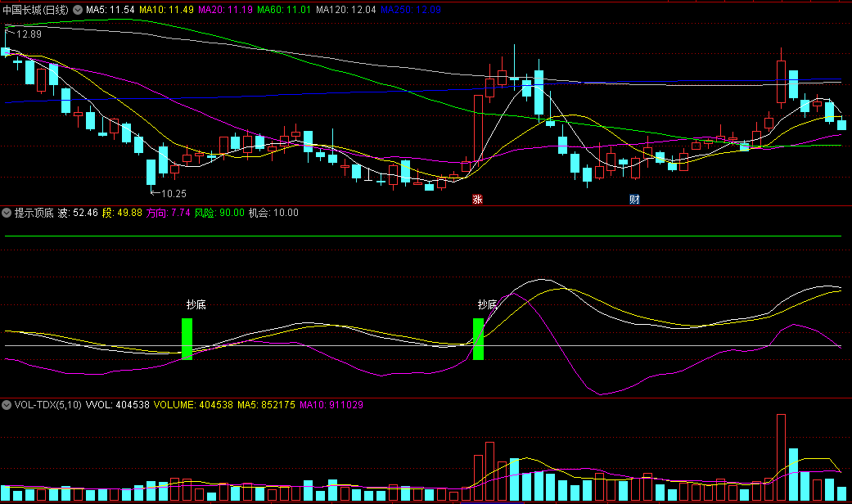Click the MA20: 11.19 label
The height and width of the screenshot is (504, 852).
tap(225, 10)
